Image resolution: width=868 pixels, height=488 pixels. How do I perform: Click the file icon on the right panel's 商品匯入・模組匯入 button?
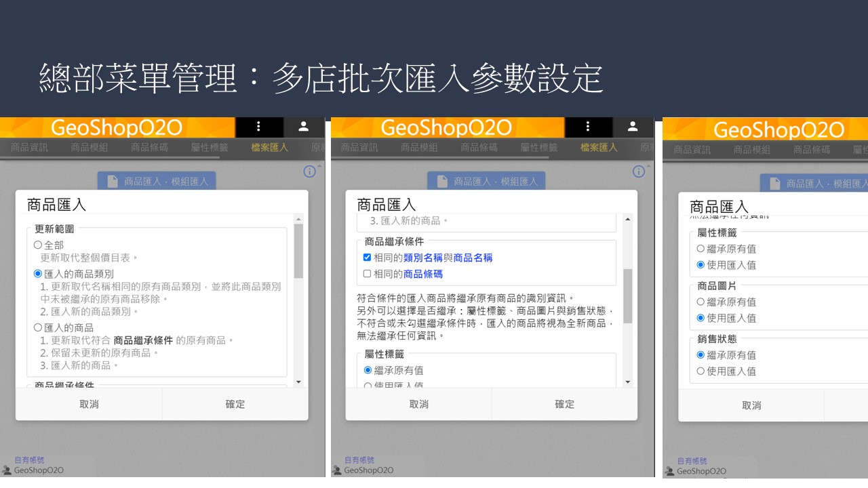774,184
